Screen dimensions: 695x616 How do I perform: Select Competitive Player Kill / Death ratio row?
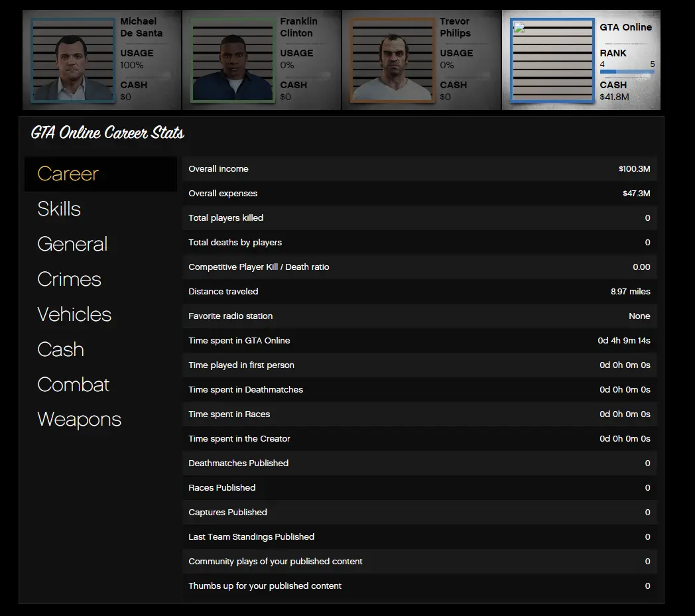click(x=419, y=267)
